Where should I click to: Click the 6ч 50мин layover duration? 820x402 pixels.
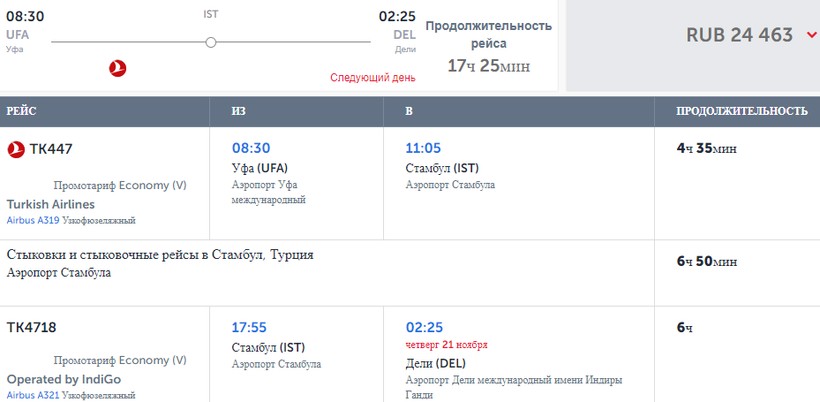[707, 261]
